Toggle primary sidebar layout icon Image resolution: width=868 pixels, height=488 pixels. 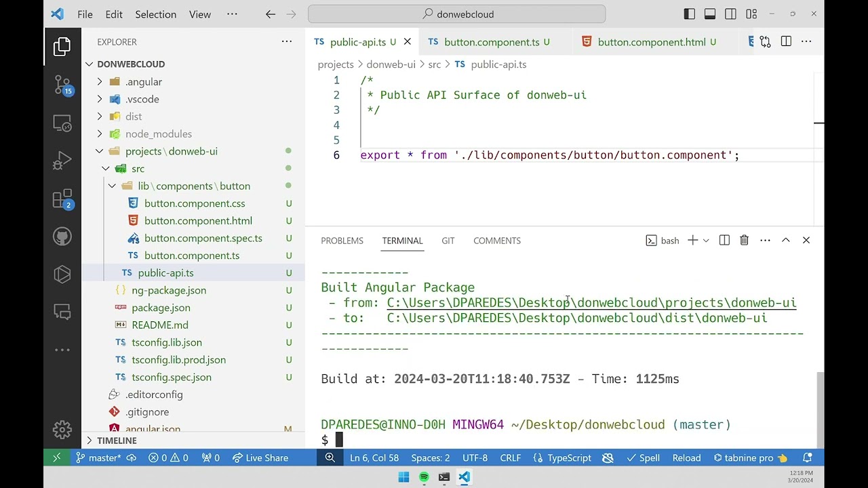[690, 14]
